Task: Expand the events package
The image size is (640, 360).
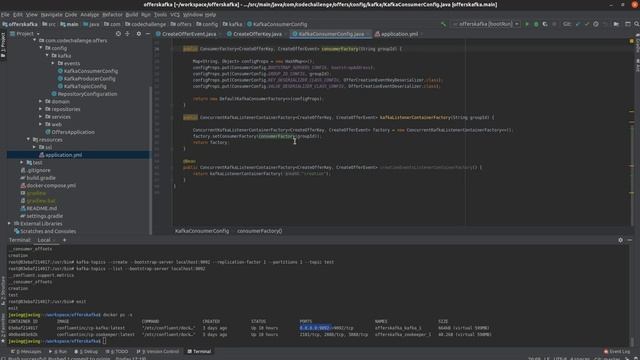Action: click(53, 63)
